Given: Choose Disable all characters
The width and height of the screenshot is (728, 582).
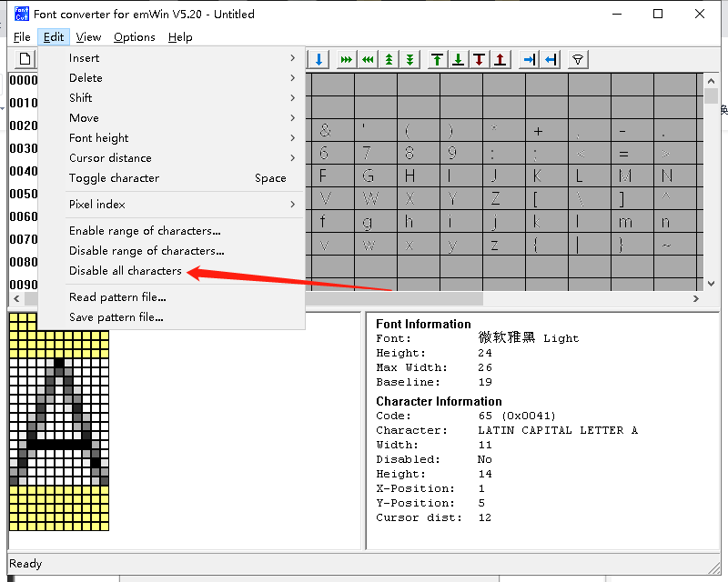Looking at the screenshot, I should point(126,271).
